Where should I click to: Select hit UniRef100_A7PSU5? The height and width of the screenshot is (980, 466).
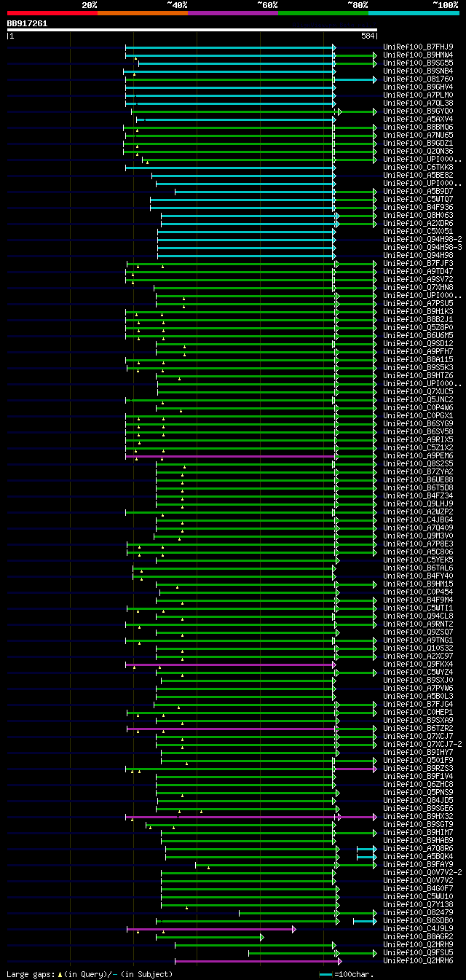pyautogui.click(x=418, y=303)
